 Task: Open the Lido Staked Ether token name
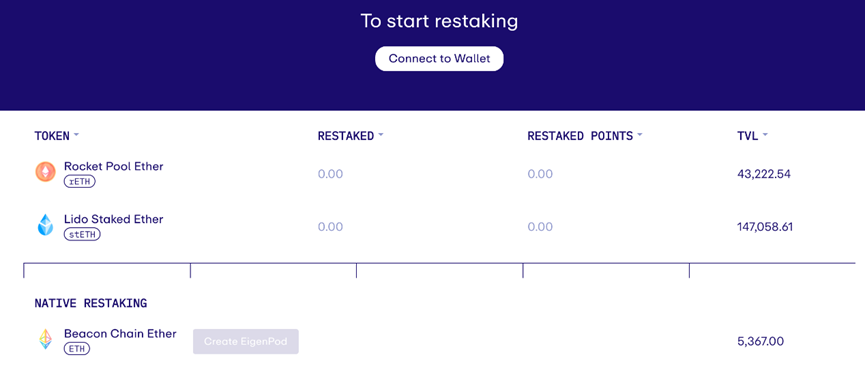(114, 219)
